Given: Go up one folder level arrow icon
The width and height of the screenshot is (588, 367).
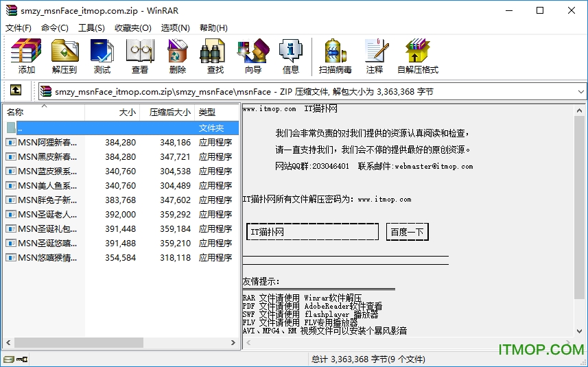Looking at the screenshot, I should point(15,91).
